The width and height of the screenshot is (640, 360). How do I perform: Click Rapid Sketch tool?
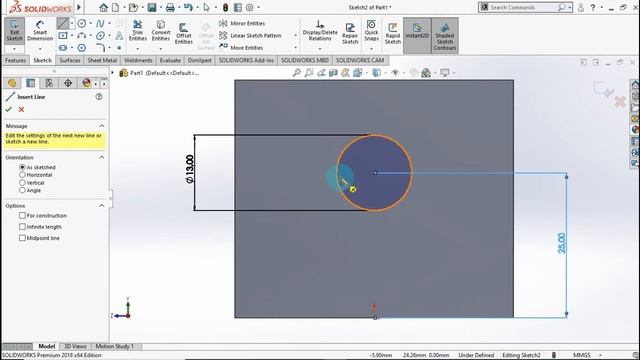tap(393, 33)
